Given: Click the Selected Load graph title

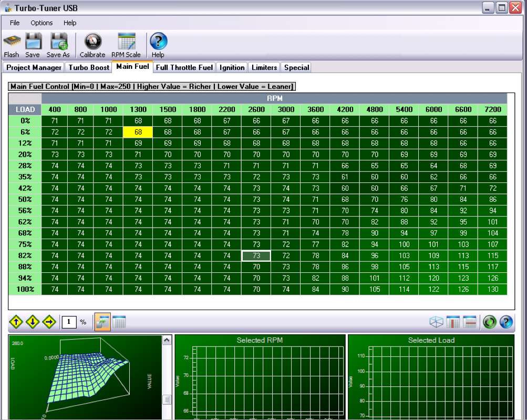Looking at the screenshot, I should pos(431,340).
